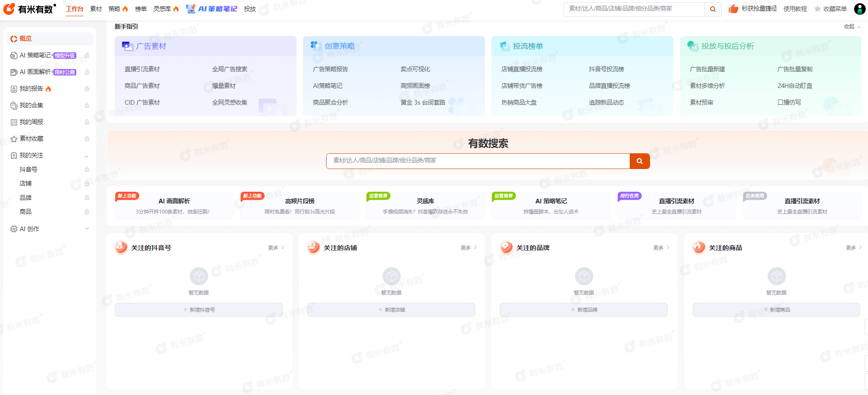Click the 投放与投后分析 card header icon
Viewport: 868px width, 395px height.
coord(693,46)
